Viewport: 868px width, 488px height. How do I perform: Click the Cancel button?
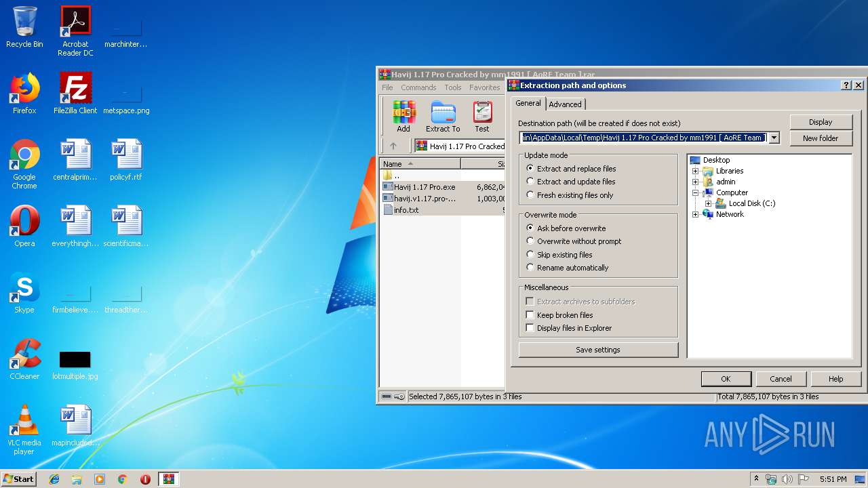click(x=781, y=379)
